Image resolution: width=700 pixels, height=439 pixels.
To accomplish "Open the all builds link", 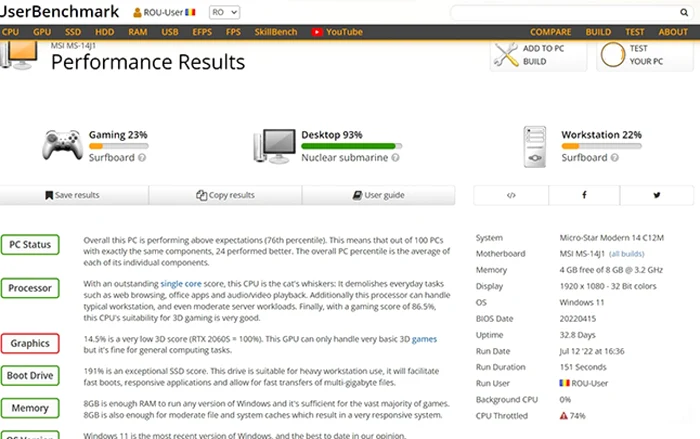I will (626, 254).
